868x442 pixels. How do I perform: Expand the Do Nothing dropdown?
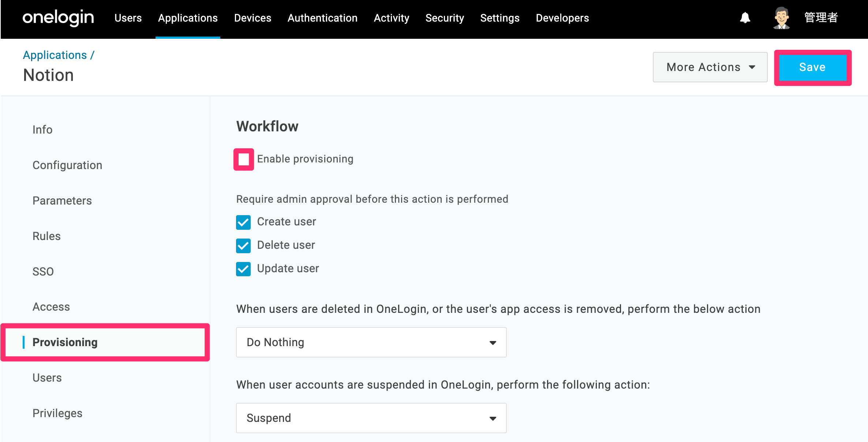pyautogui.click(x=371, y=342)
